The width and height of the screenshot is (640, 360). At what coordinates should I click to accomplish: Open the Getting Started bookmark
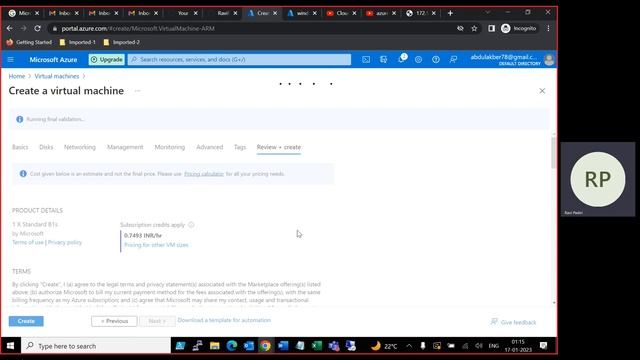click(29, 42)
